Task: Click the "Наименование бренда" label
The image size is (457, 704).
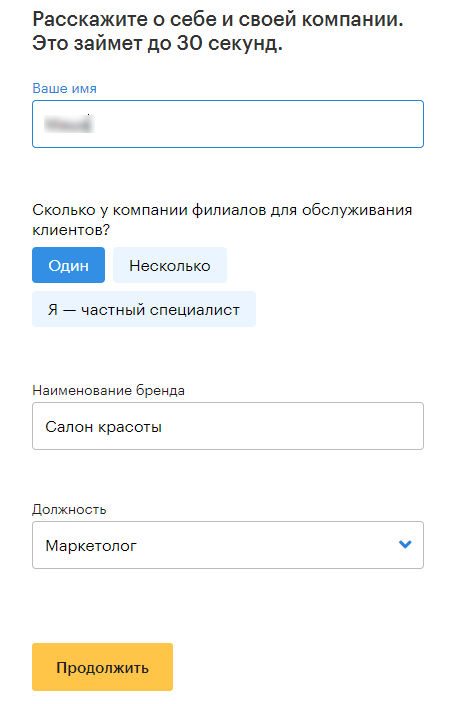Action: click(x=108, y=390)
